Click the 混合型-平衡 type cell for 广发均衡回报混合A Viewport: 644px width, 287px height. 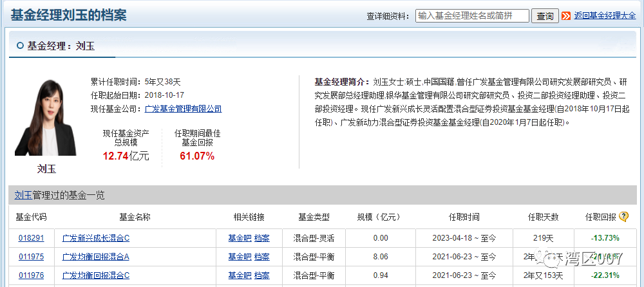coord(314,257)
